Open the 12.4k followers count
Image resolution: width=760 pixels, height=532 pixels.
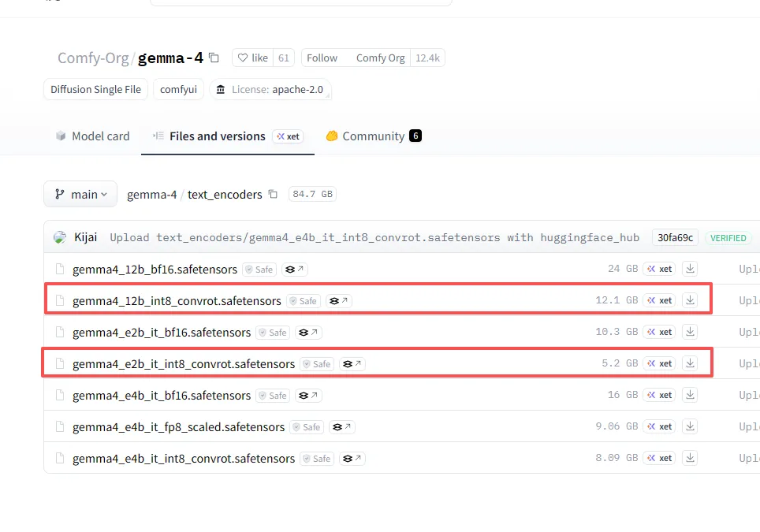427,58
